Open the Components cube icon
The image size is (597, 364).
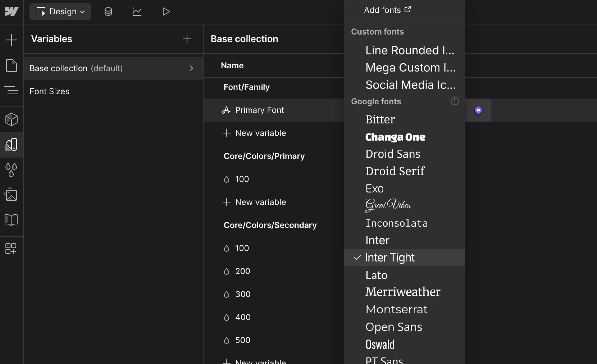coord(11,119)
